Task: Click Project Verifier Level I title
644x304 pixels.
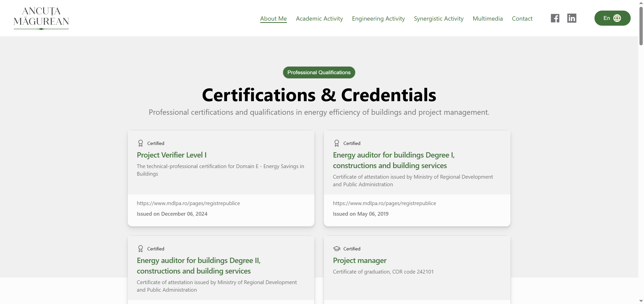Action: click(171, 155)
